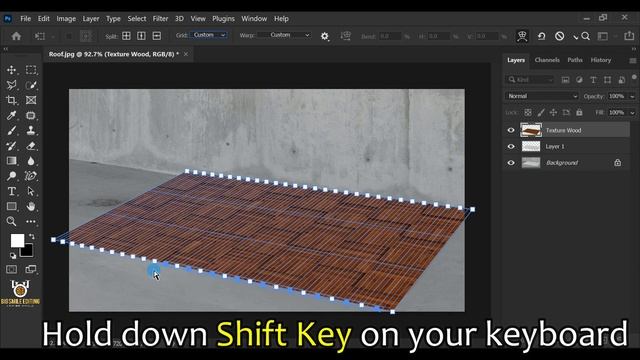Select the Dodge tool
The height and width of the screenshot is (360, 640).
11,176
